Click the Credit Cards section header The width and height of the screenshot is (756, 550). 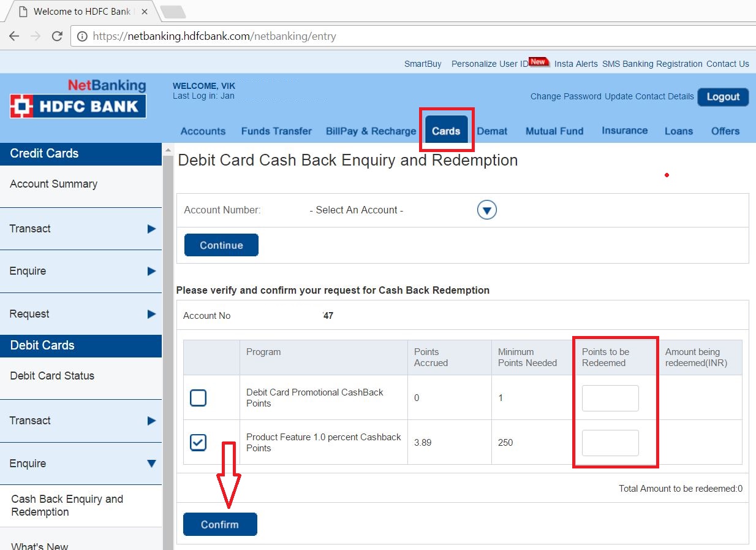(81, 154)
